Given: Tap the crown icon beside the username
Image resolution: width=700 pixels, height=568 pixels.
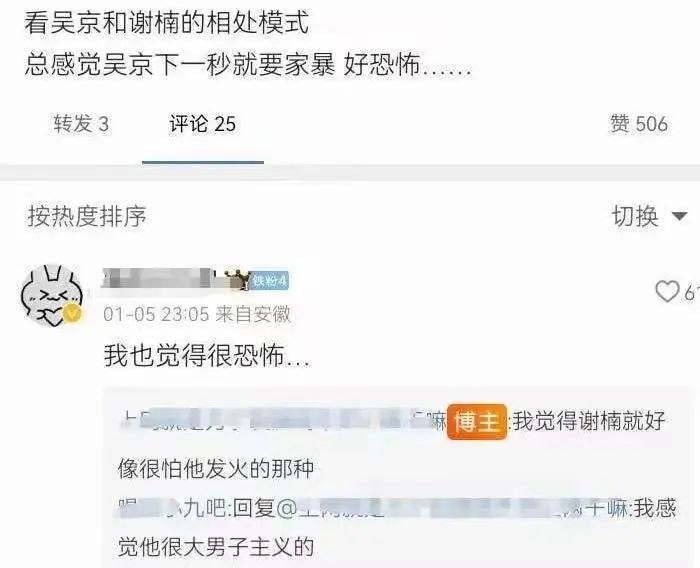Looking at the screenshot, I should (x=237, y=280).
